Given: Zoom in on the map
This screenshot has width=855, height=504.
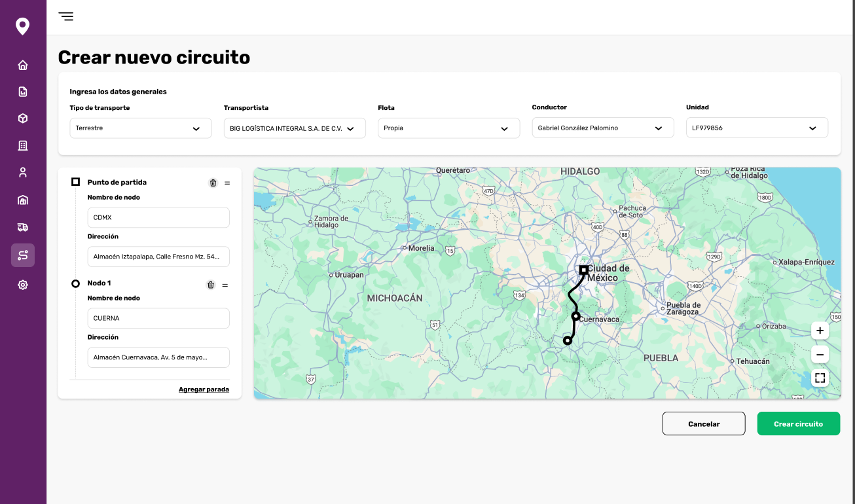Looking at the screenshot, I should tap(820, 331).
